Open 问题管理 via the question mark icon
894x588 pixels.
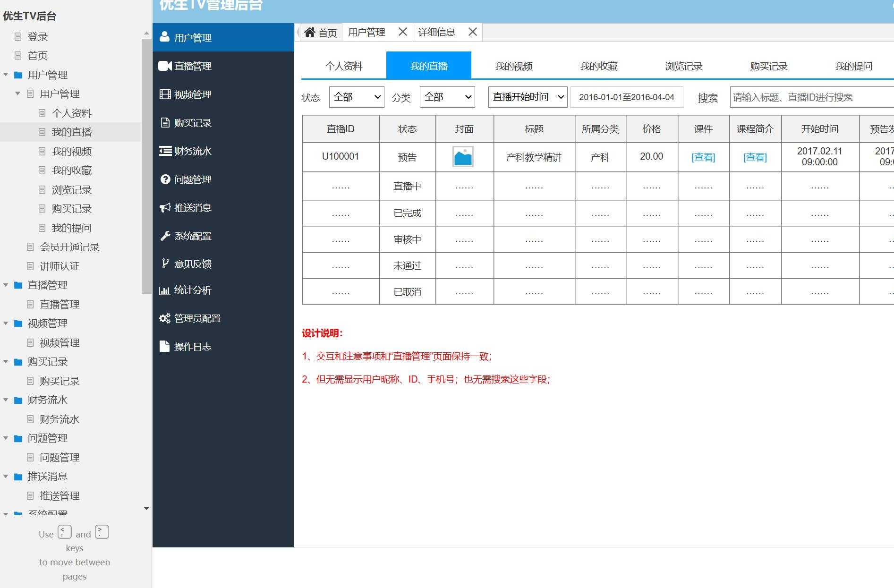164,179
